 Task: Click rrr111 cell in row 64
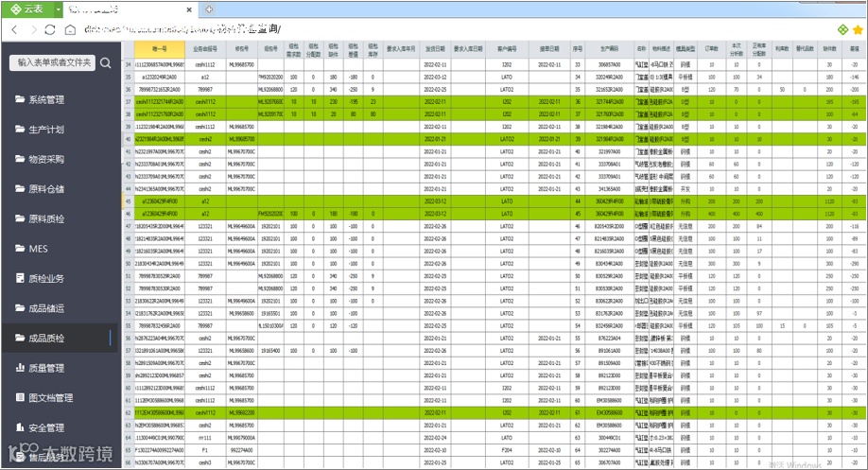click(x=205, y=438)
